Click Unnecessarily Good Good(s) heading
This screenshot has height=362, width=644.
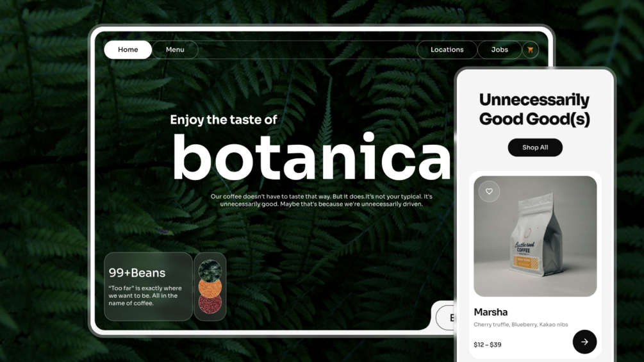pos(534,109)
